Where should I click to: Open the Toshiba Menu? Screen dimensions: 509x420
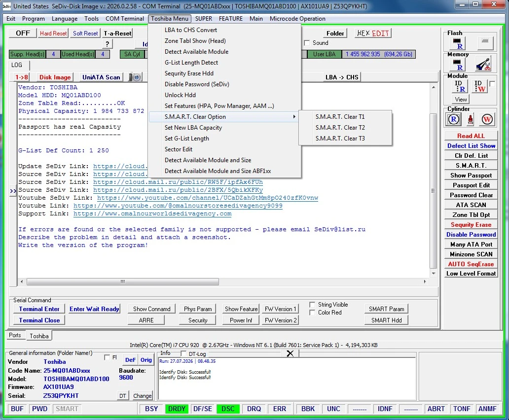170,19
